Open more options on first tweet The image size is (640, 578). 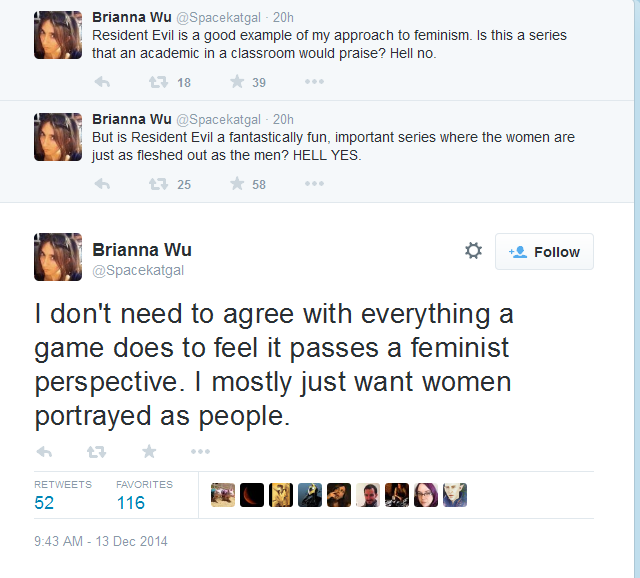314,82
